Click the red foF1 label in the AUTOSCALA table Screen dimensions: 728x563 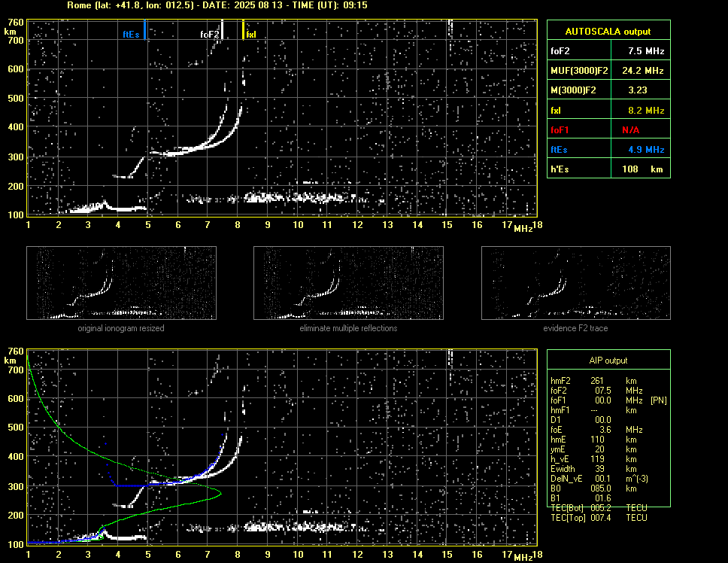coord(560,130)
